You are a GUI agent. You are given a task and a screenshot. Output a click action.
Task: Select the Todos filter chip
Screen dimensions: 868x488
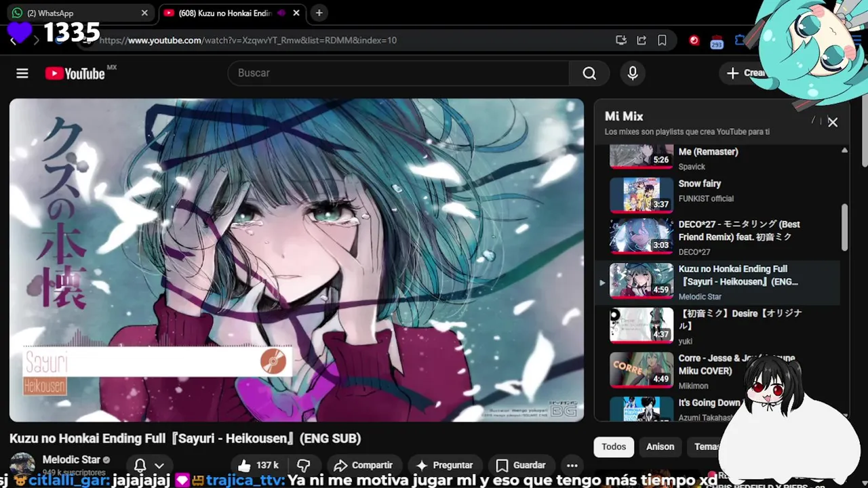pyautogui.click(x=614, y=447)
